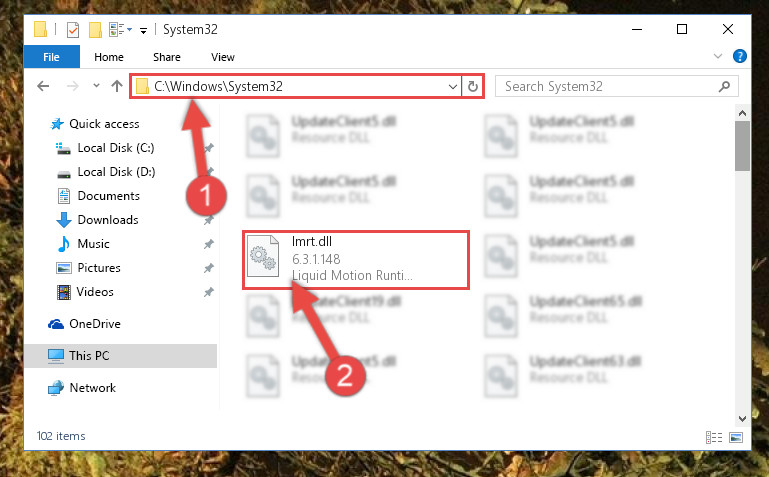Click the New folder icon in the title bar

tap(95, 30)
